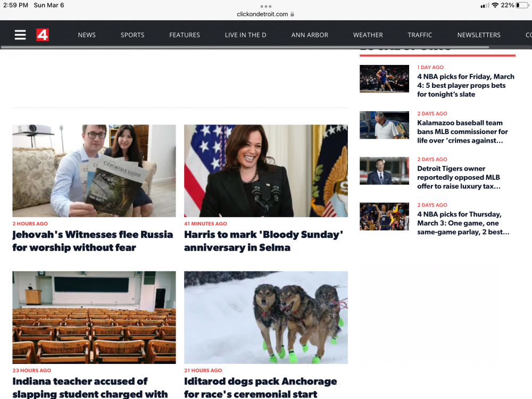Open the hamburger menu icon

(20, 35)
